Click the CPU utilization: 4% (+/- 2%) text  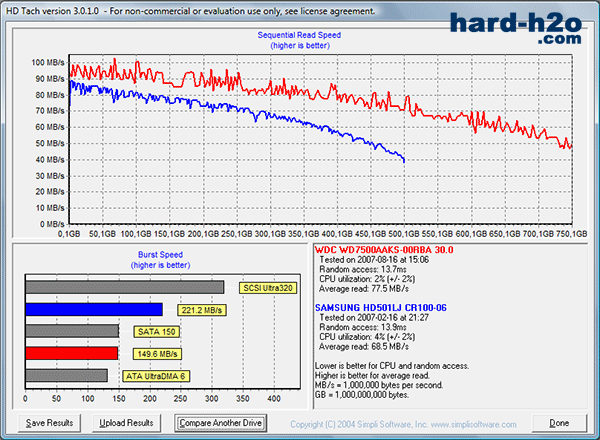(367, 337)
